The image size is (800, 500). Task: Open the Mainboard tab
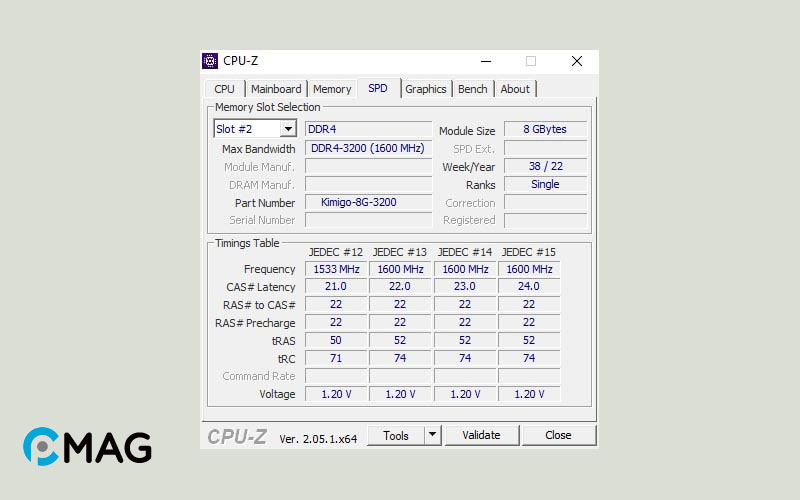click(276, 89)
